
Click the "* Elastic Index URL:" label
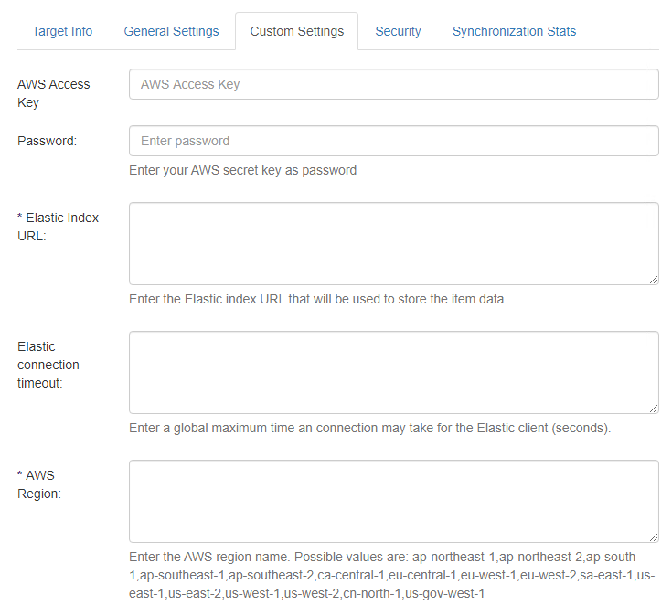[x=58, y=227]
